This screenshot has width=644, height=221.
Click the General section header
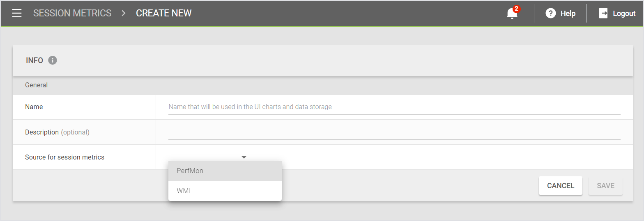[37, 85]
